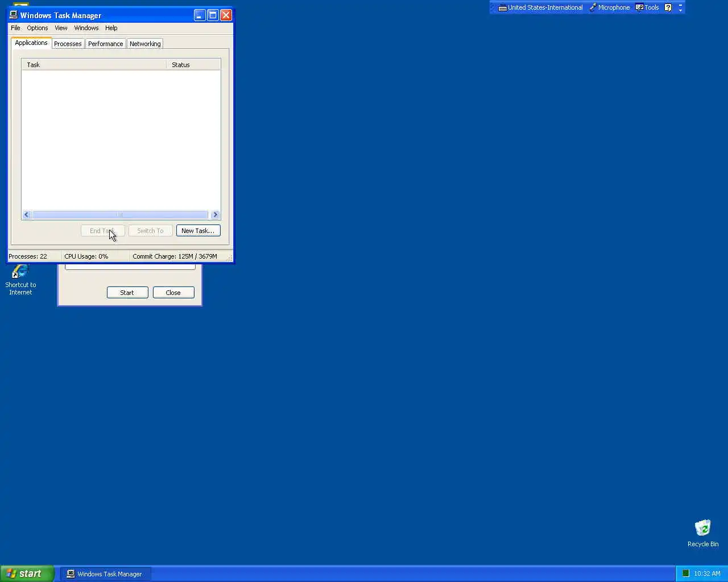
Task: Click Close in the background dialog
Action: [173, 293]
